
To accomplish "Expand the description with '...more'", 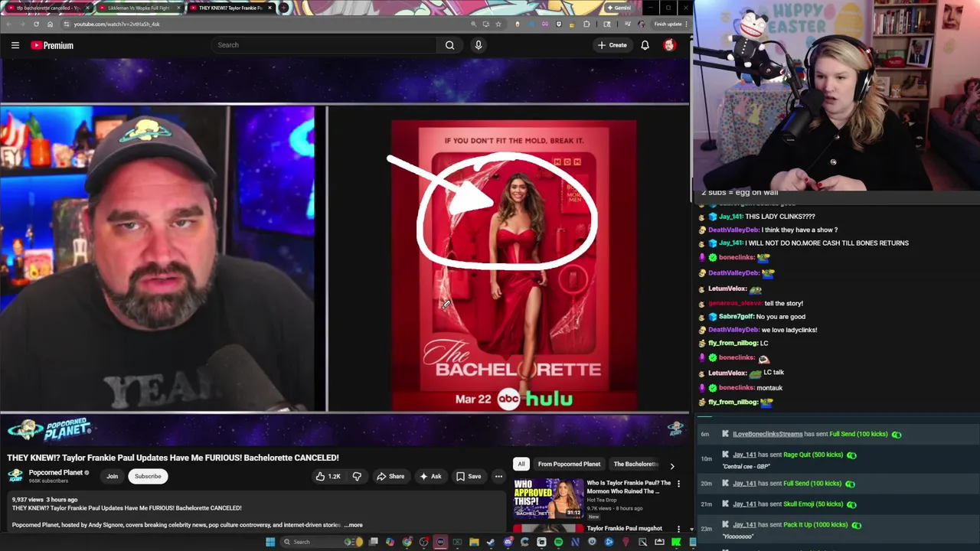I will click(x=354, y=525).
